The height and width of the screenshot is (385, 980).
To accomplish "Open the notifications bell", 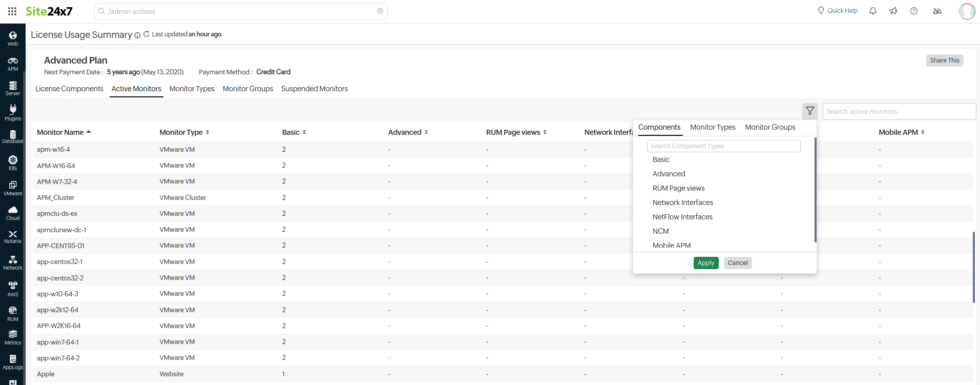I will tap(873, 11).
